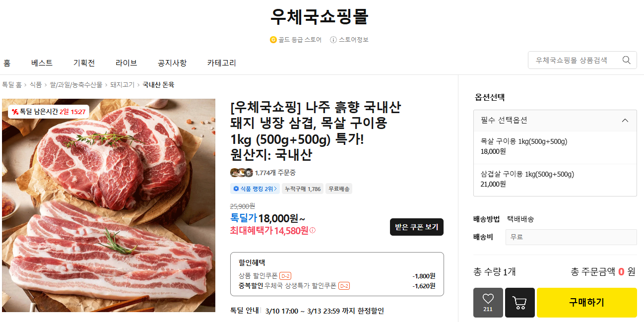
Task: Add product to shopping cart icon
Action: tap(519, 302)
